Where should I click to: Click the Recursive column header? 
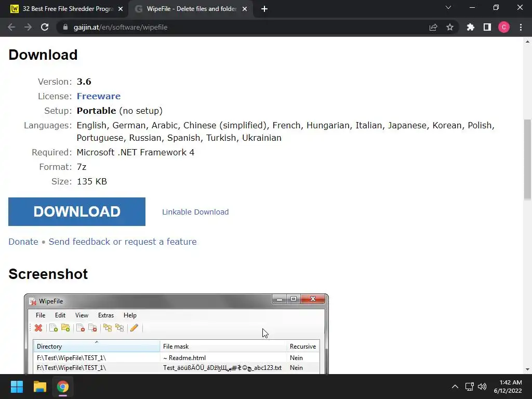[x=303, y=346]
